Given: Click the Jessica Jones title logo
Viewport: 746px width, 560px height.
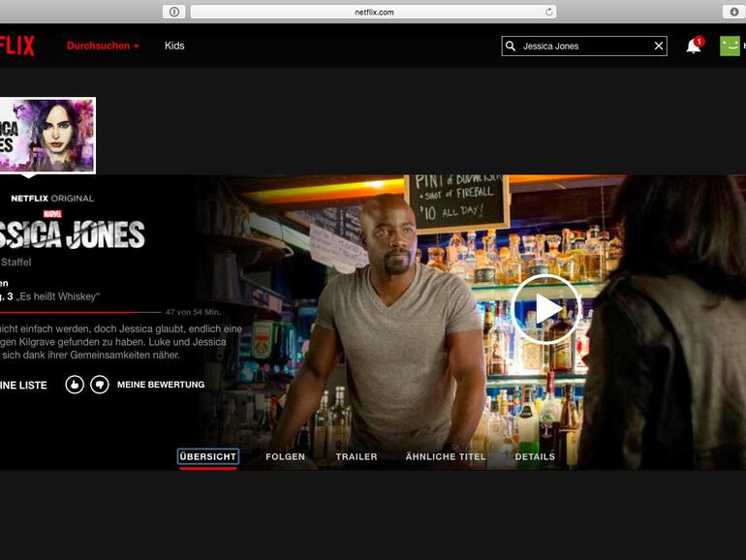Looking at the screenshot, I should [x=72, y=233].
